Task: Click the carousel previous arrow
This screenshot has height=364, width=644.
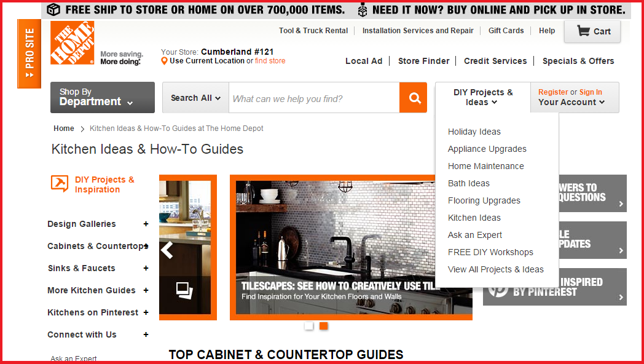Action: [167, 250]
